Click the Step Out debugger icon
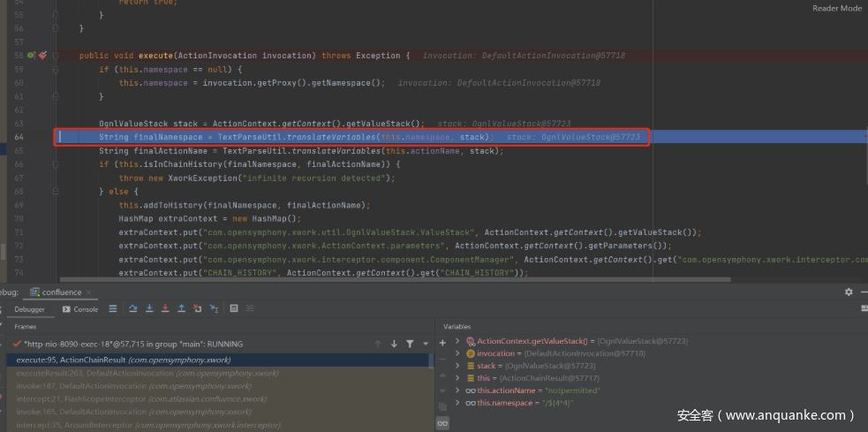The image size is (868, 432). point(181,308)
